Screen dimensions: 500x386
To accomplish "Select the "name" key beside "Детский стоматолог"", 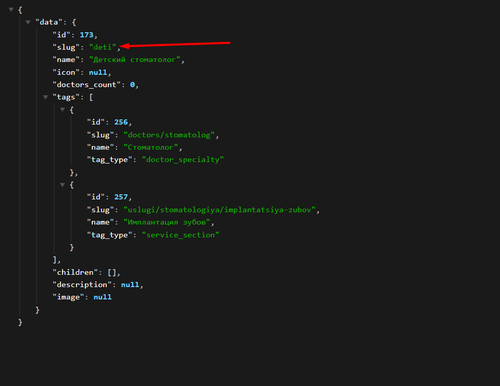I will coord(66,60).
